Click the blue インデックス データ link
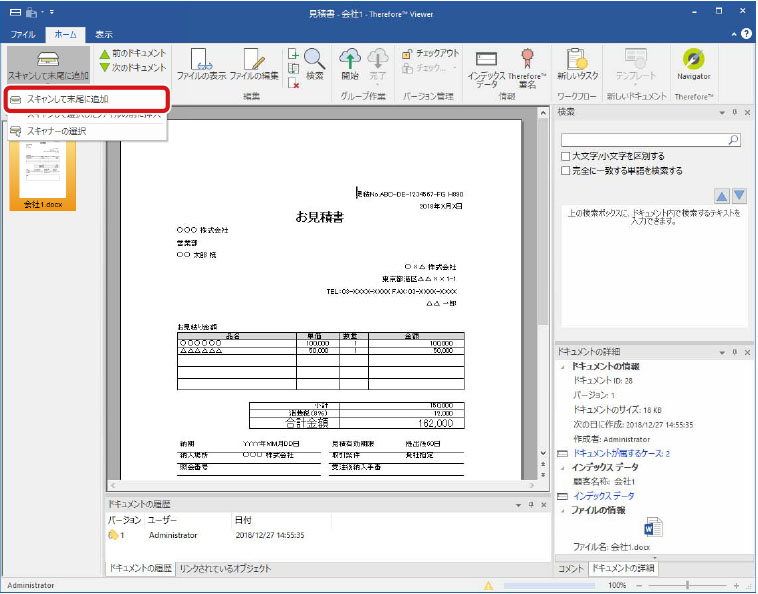The height and width of the screenshot is (594, 758). pos(603,496)
